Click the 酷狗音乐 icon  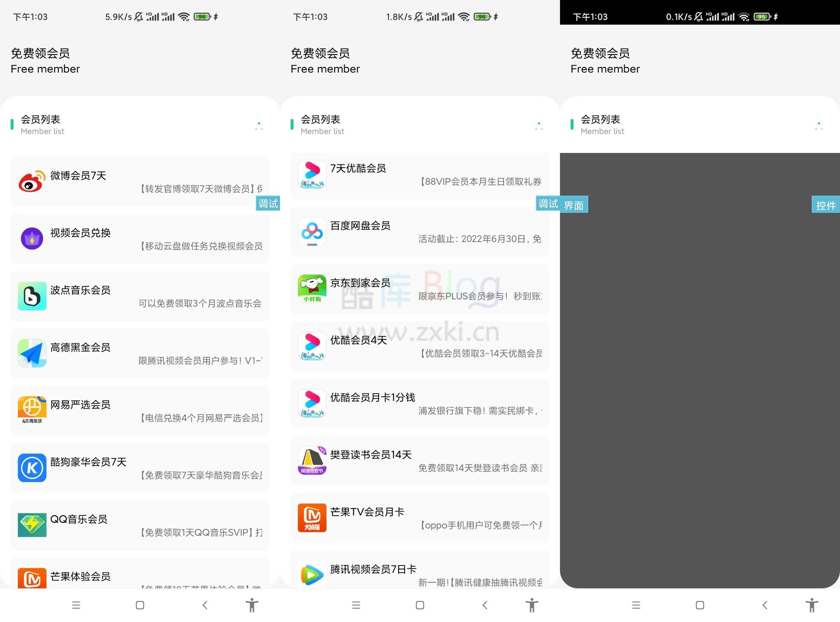click(x=32, y=467)
